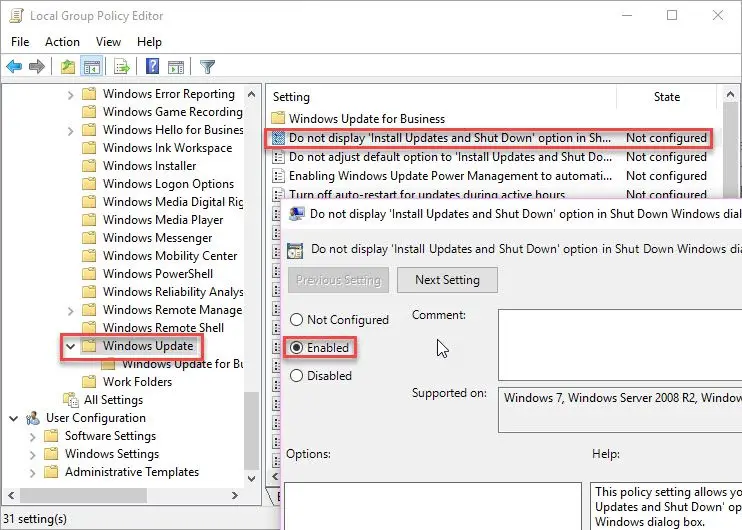Image resolution: width=742 pixels, height=530 pixels.
Task: Click the tree pane scroll up arrow
Action: point(252,94)
